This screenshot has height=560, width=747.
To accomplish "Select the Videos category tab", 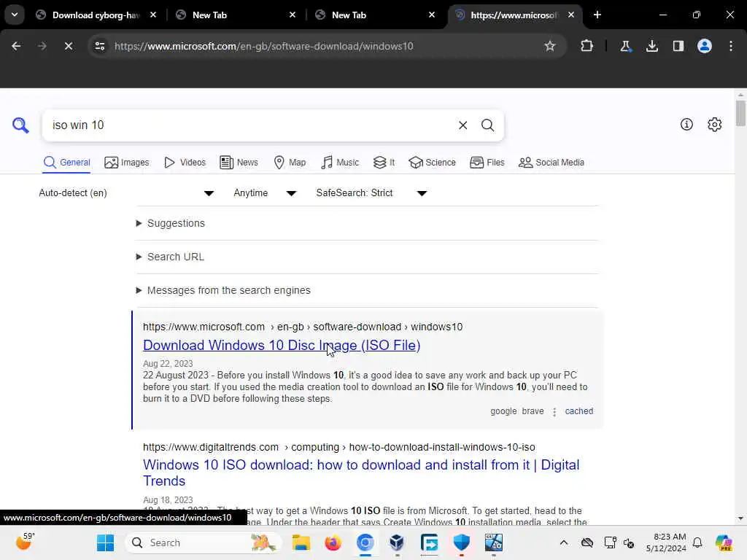I will (x=185, y=163).
